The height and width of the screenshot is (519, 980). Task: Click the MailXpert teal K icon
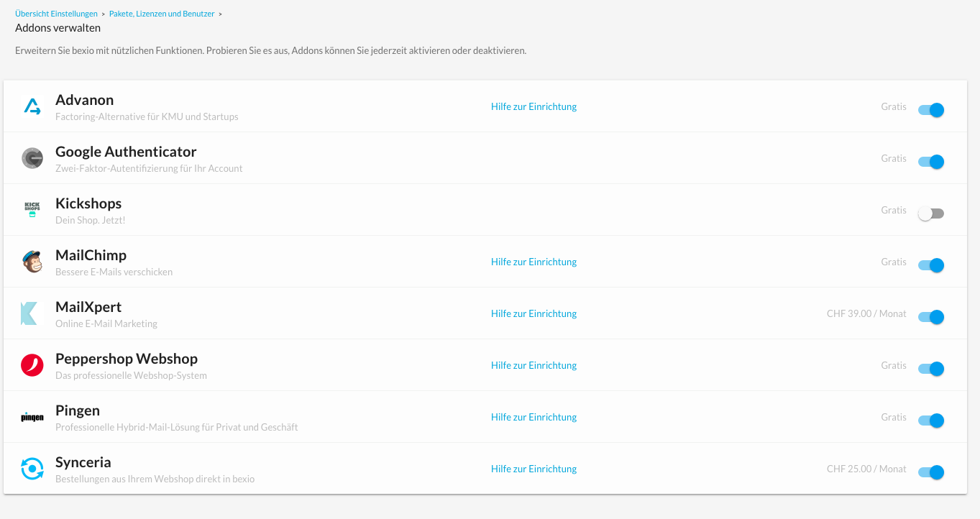[x=29, y=313]
